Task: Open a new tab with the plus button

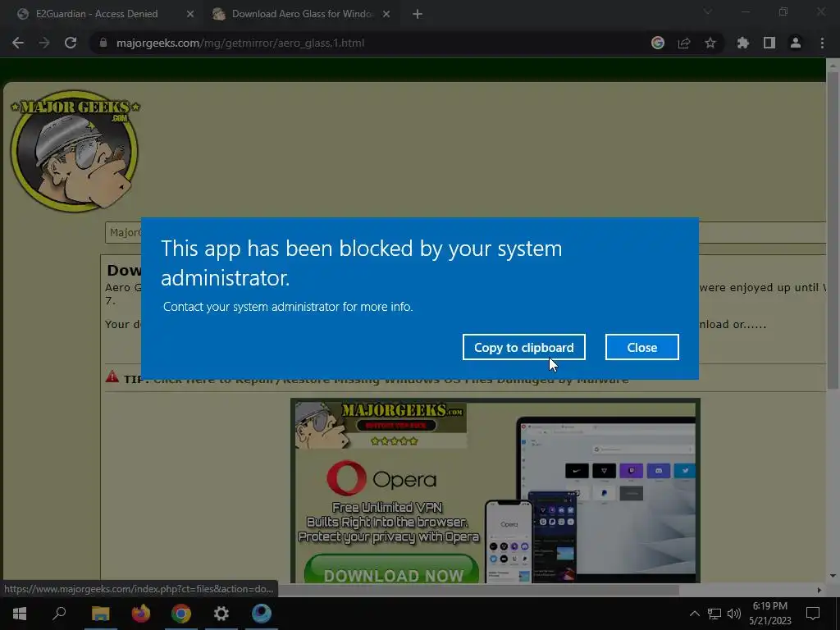Action: point(418,14)
